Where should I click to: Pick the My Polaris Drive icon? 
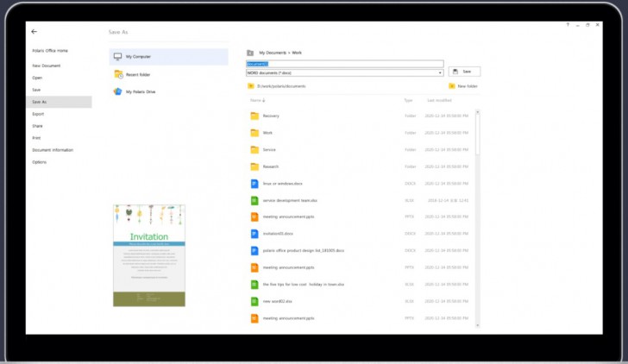point(117,91)
